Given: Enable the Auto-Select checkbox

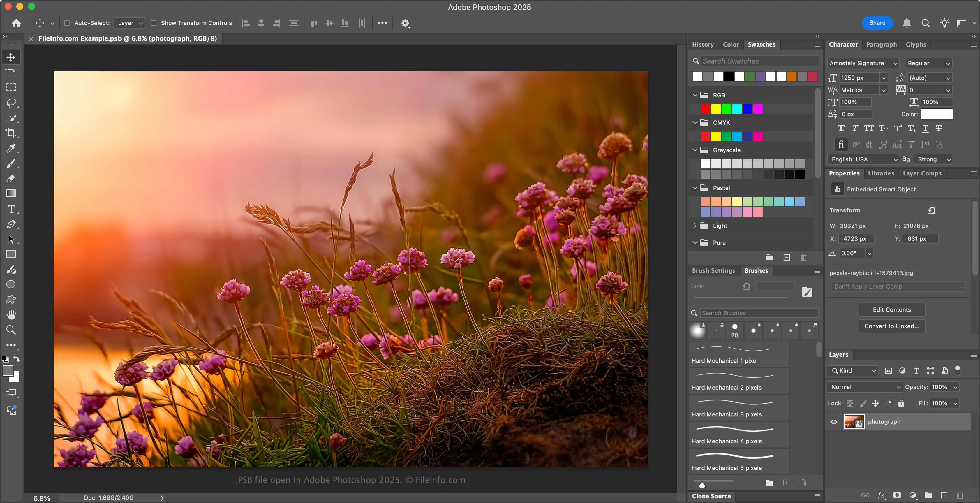Looking at the screenshot, I should click(67, 23).
